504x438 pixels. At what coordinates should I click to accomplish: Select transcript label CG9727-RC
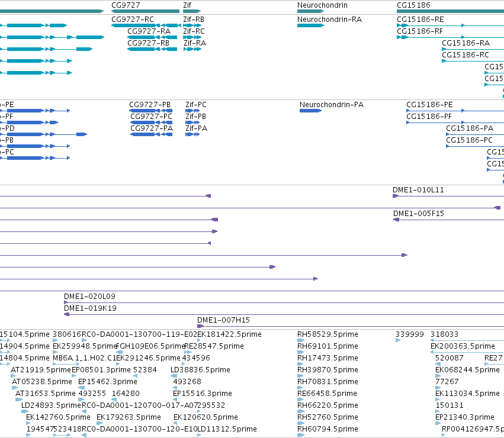[x=133, y=20]
